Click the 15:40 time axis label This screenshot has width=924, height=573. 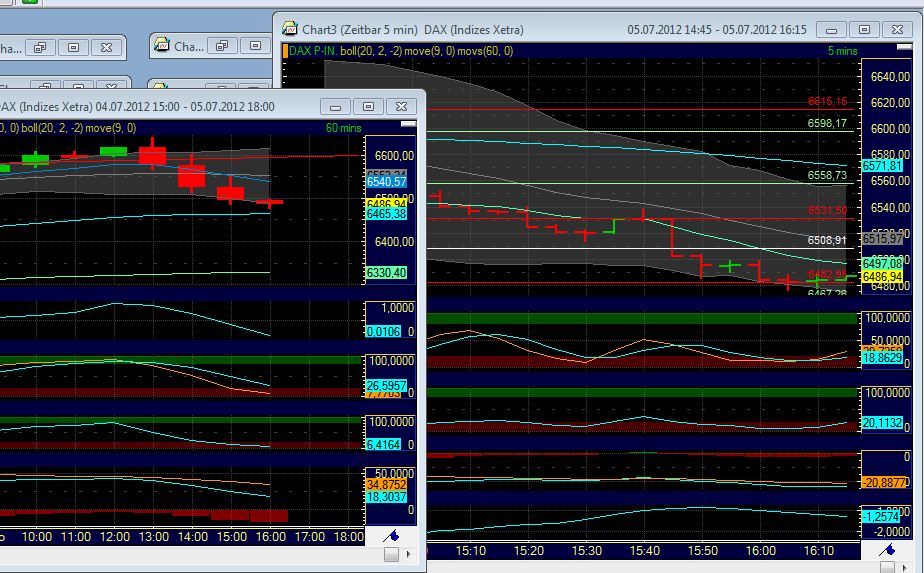click(x=645, y=551)
